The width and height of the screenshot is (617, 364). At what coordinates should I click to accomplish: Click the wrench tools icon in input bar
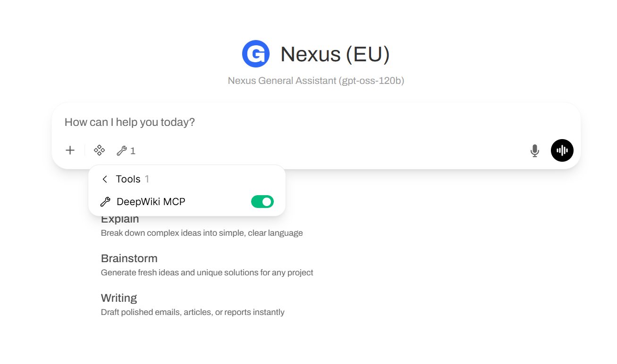(121, 151)
